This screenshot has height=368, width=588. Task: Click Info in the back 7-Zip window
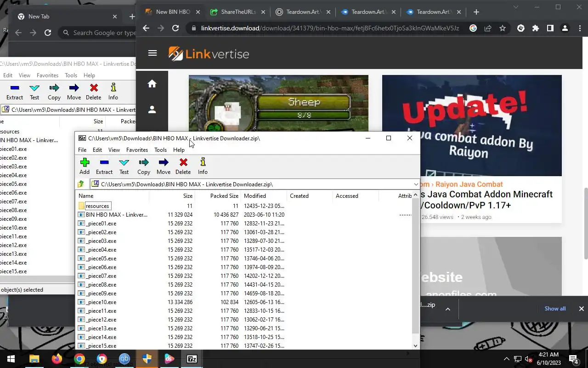point(113,92)
